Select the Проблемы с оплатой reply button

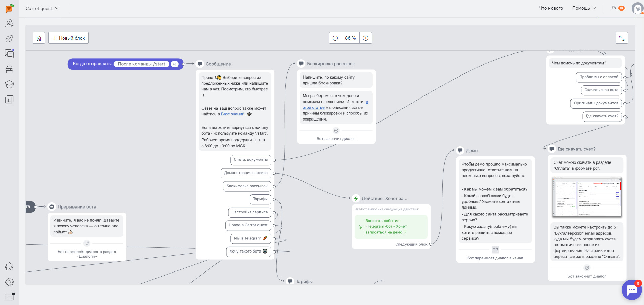pos(599,77)
